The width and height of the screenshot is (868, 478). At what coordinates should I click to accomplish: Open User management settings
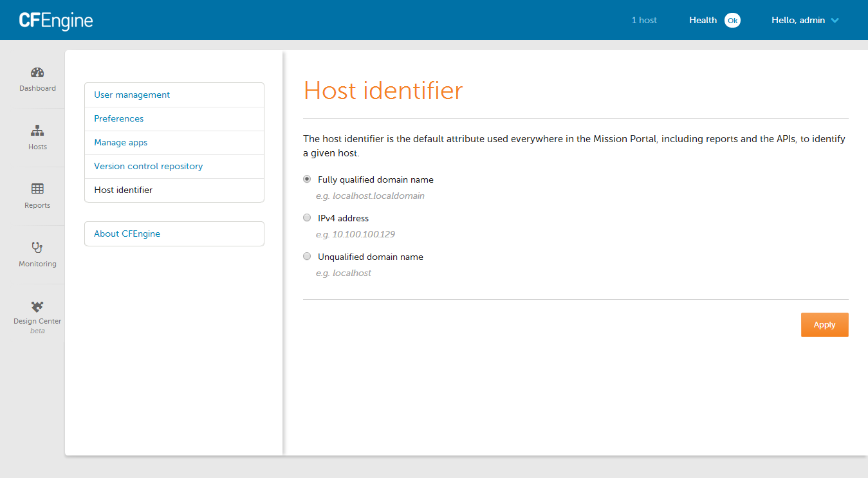(174, 95)
